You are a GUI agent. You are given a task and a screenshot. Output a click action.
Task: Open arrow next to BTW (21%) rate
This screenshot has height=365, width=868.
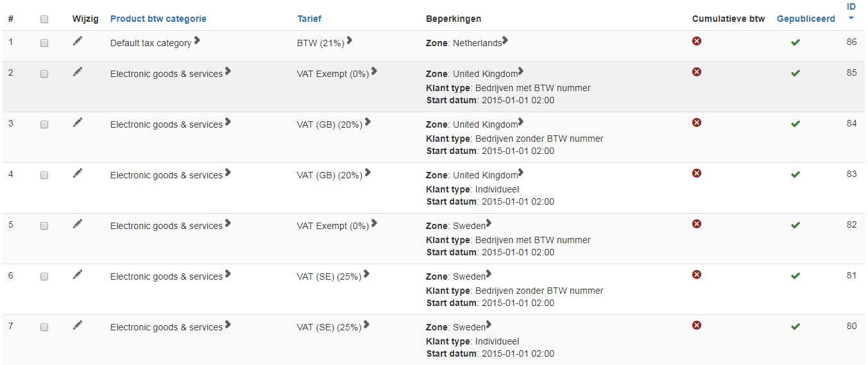(x=350, y=40)
